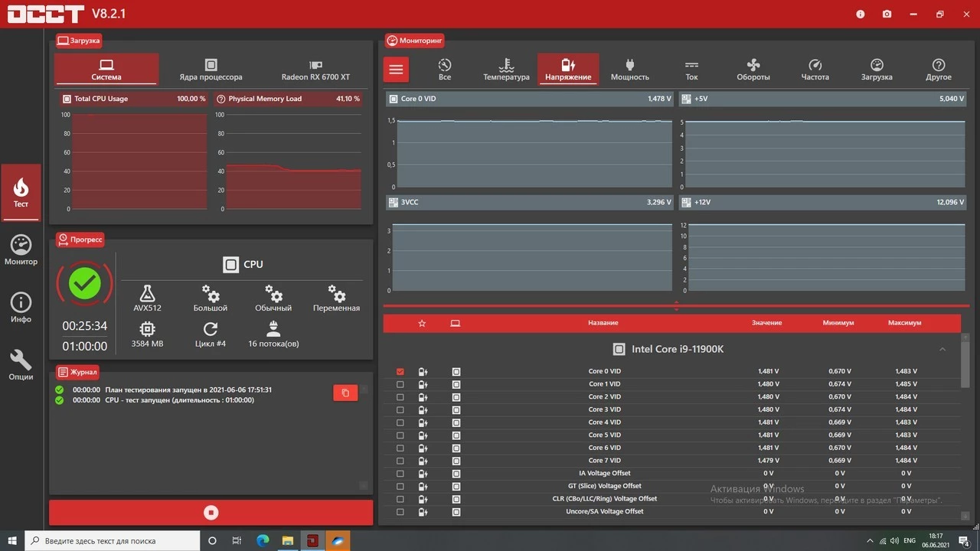This screenshot has width=980, height=551.
Task: Click the Цикл #4 cycle refresh icon
Action: point(211,329)
